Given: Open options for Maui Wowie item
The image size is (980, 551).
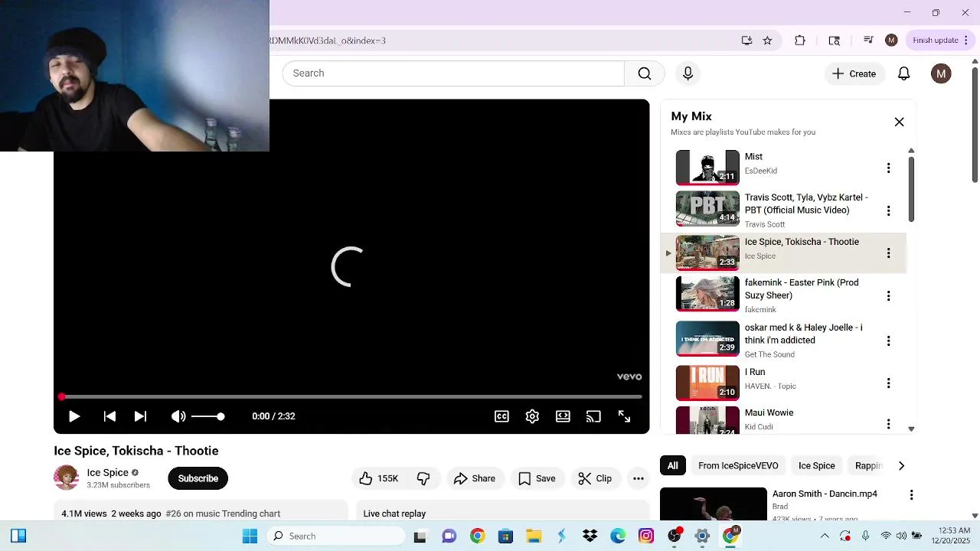Looking at the screenshot, I should point(888,423).
